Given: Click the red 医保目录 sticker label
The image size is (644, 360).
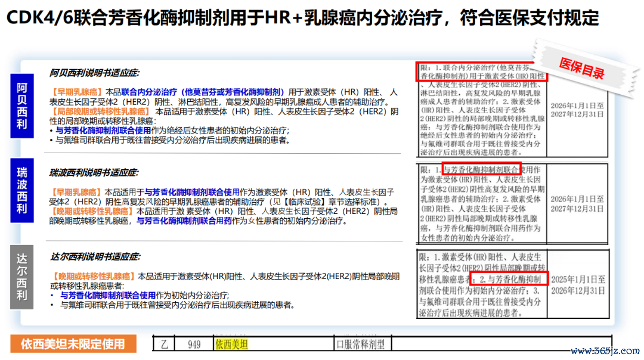Looking at the screenshot, I should pyautogui.click(x=581, y=69).
